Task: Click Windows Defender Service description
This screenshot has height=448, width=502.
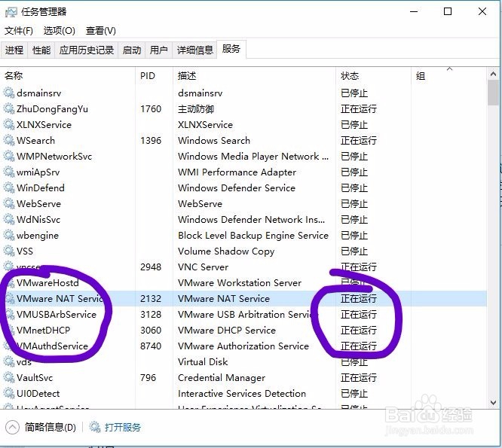Action: pos(237,187)
